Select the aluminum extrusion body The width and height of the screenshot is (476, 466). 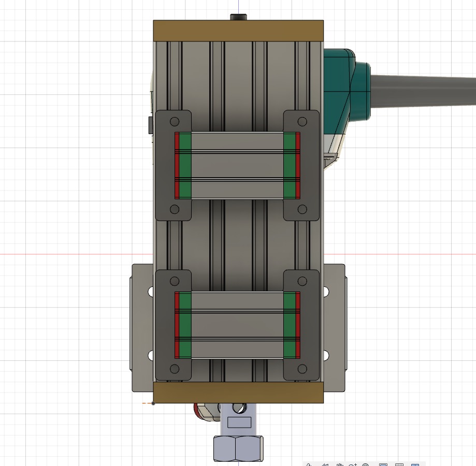237,243
